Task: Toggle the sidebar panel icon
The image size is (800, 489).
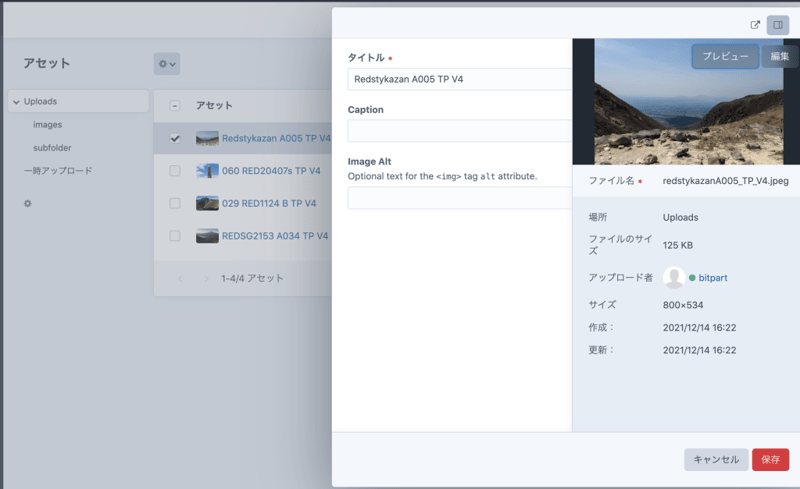Action: tap(778, 25)
